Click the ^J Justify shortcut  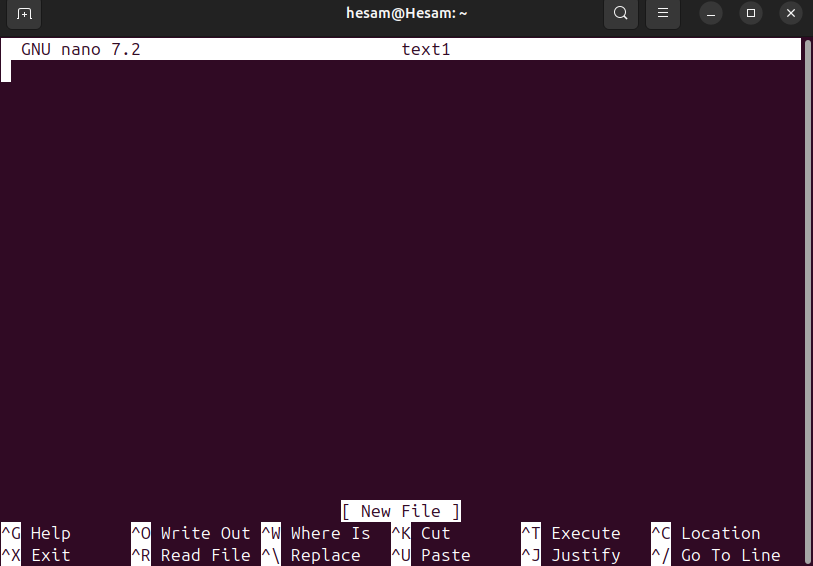point(571,555)
